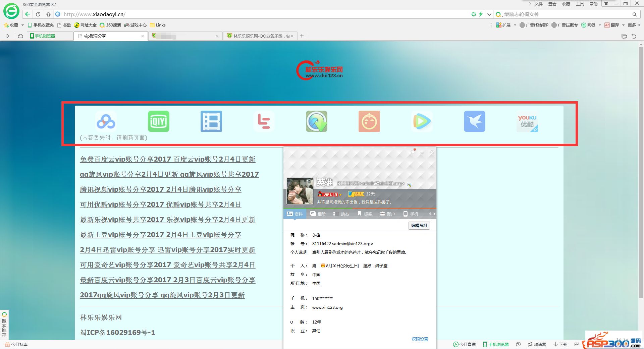
Task: Expand the 扩展 extensions dropdown arrow
Action: 515,25
